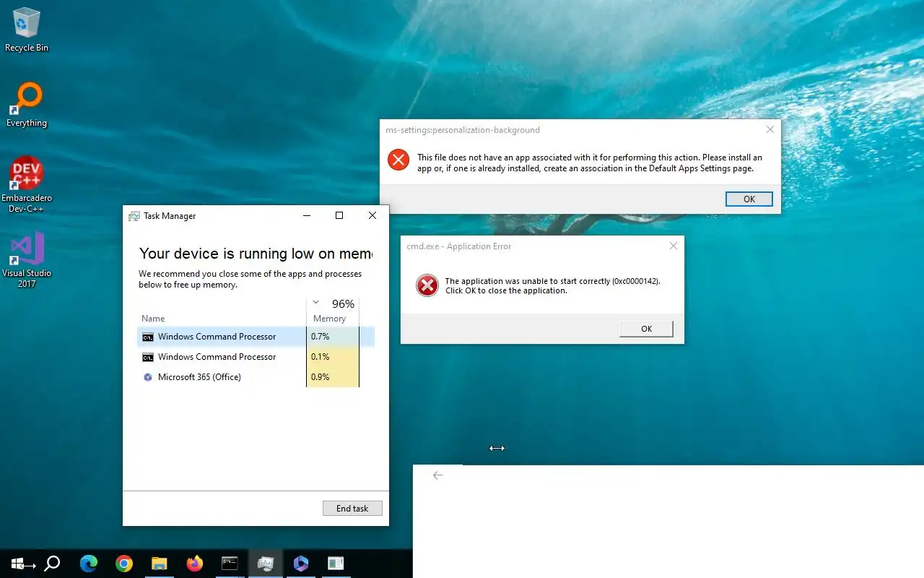The height and width of the screenshot is (578, 924).
Task: Open the Recycle Bin desktop icon
Action: point(27,30)
